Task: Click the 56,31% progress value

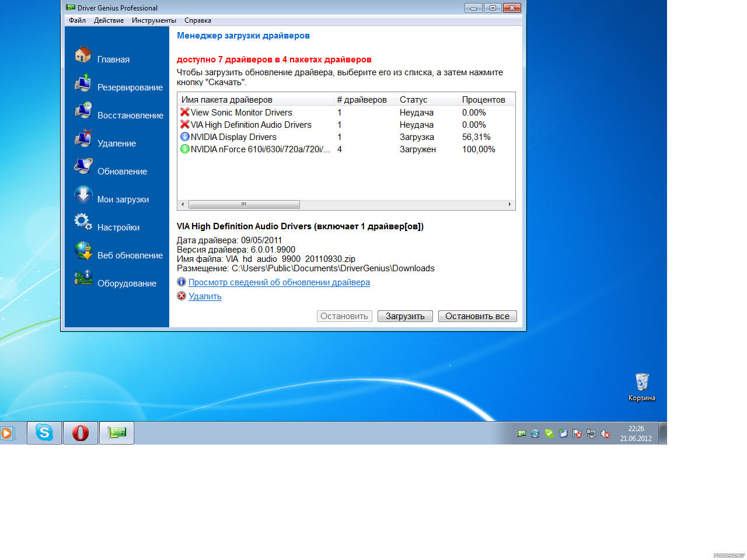Action: 476,137
